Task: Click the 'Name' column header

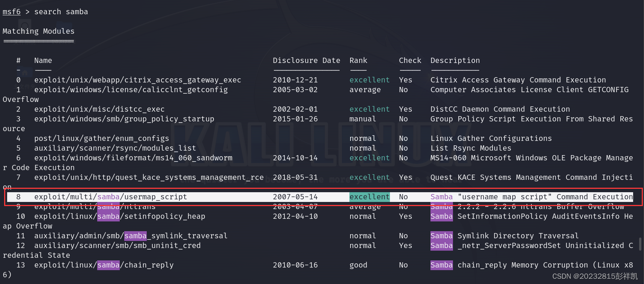Action: (x=43, y=60)
